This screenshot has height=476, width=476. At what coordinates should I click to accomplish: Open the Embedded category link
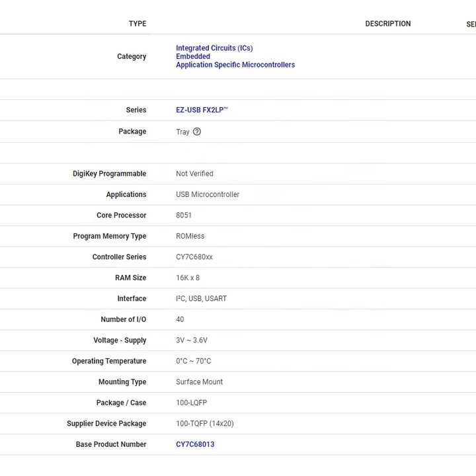tap(193, 57)
